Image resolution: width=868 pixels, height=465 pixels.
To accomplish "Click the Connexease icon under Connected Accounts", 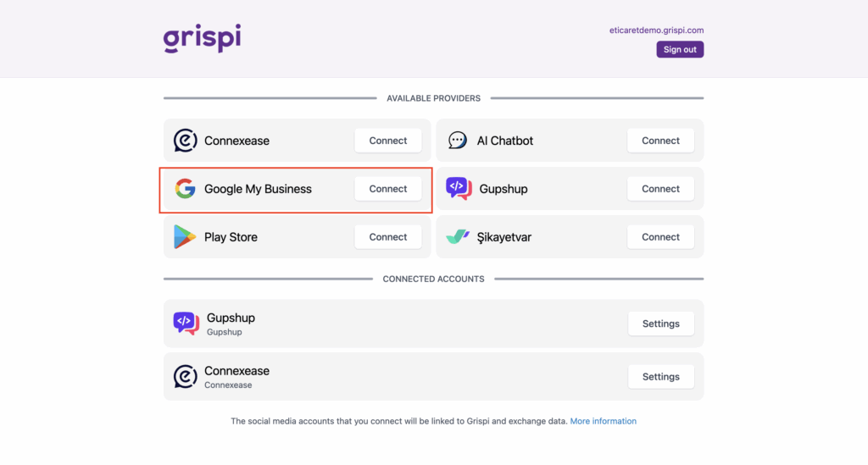I will (x=185, y=377).
